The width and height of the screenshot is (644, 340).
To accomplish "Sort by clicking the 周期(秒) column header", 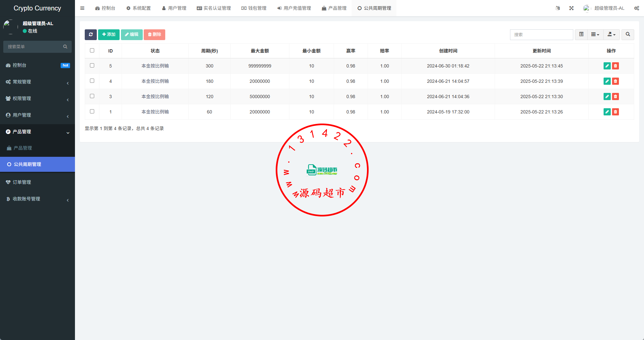I will pyautogui.click(x=209, y=51).
